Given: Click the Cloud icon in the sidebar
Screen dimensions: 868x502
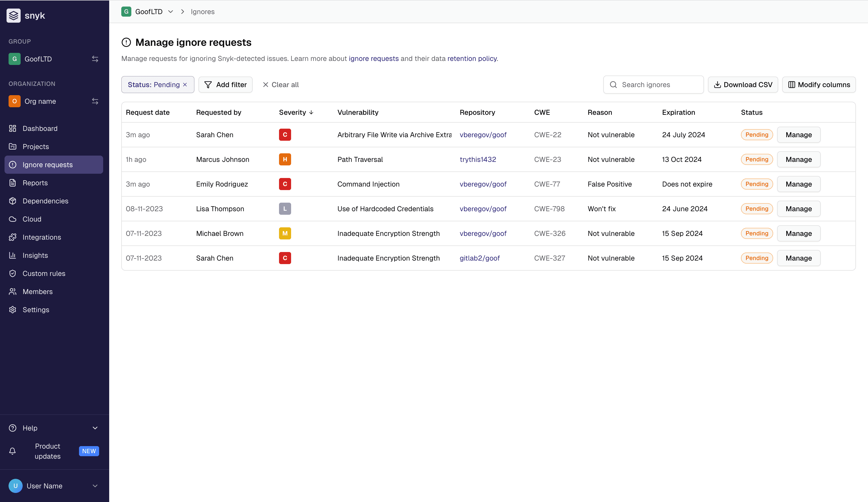Looking at the screenshot, I should tap(13, 219).
